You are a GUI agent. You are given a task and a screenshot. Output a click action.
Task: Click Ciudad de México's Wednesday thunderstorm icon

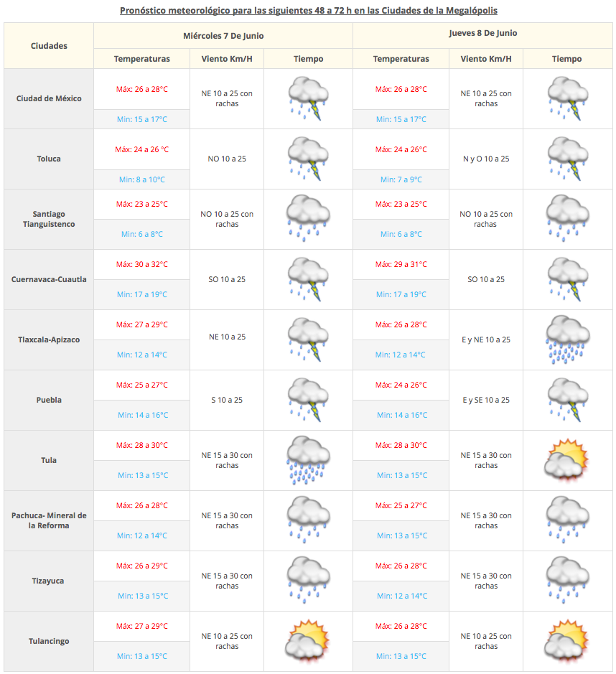coord(308,98)
